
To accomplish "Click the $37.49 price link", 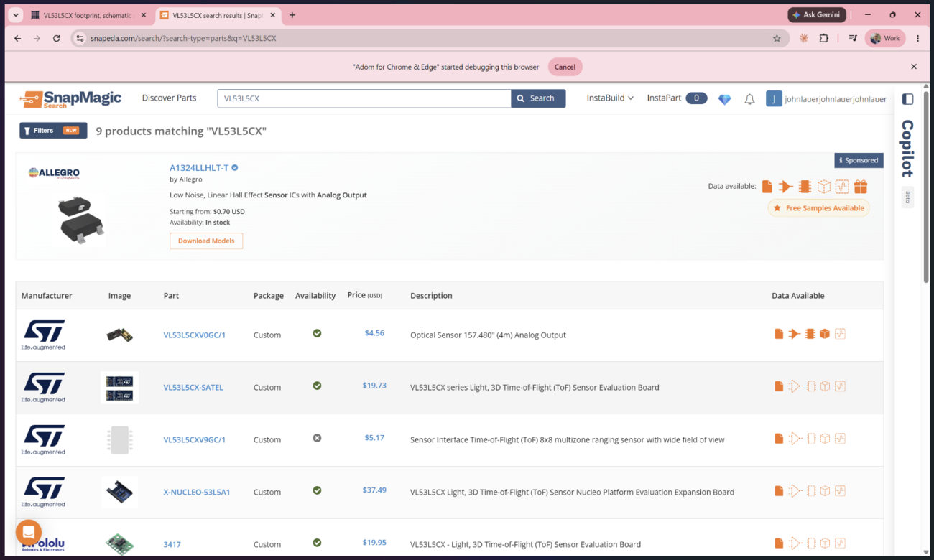I will coord(374,490).
